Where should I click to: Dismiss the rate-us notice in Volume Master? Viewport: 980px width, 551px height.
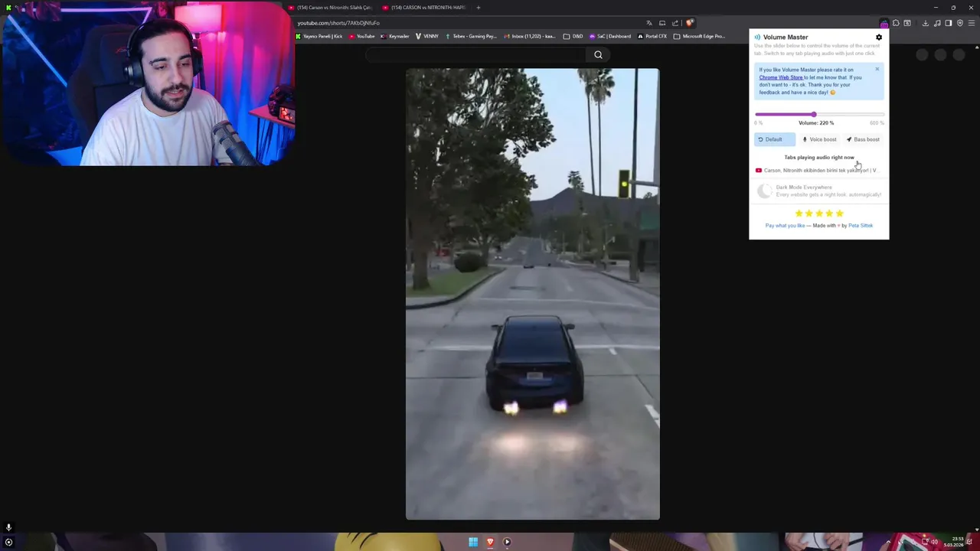click(877, 70)
